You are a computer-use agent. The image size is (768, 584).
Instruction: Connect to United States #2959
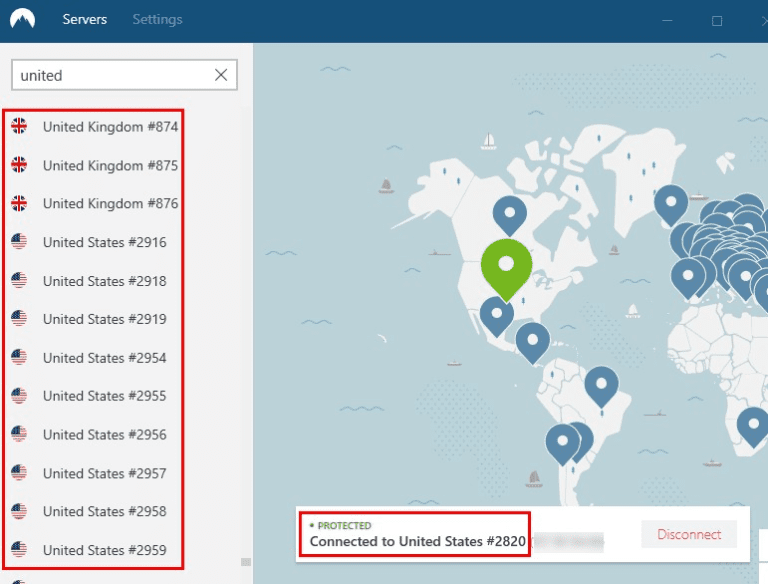click(x=104, y=550)
